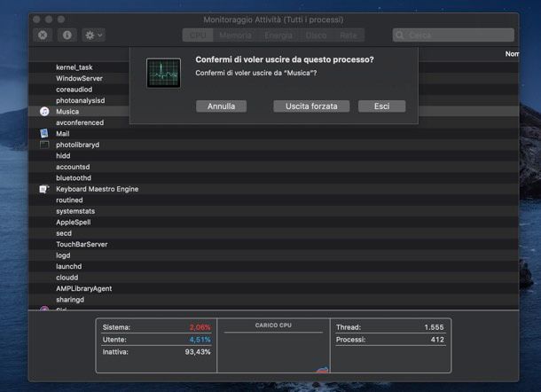The width and height of the screenshot is (541, 392).
Task: Click the Activity Monitor icon in dialog
Action: click(x=163, y=73)
